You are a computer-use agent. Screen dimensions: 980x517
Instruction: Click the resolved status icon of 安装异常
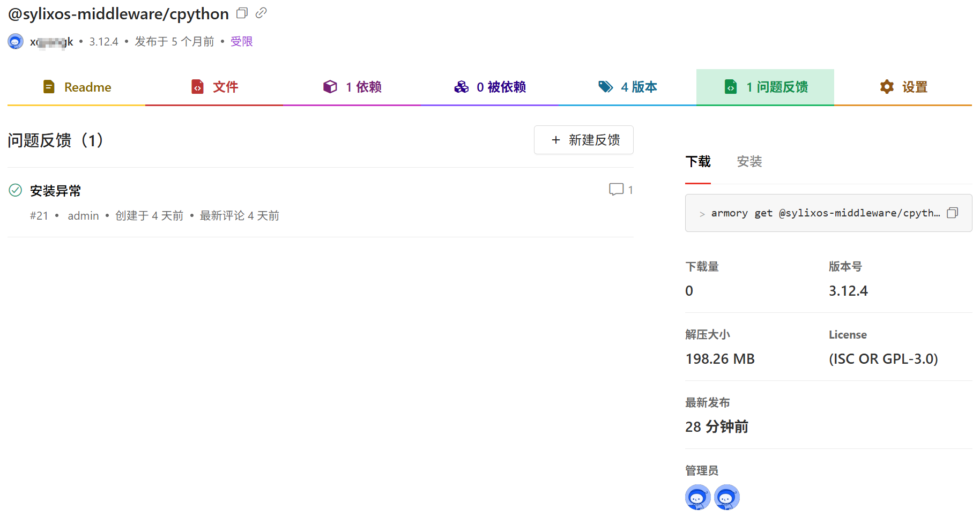click(16, 190)
